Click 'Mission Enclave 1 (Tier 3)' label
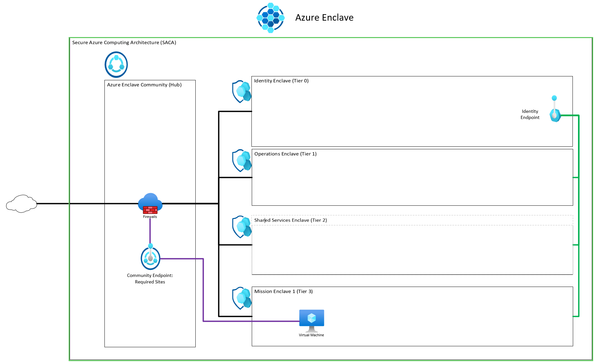 (x=284, y=291)
